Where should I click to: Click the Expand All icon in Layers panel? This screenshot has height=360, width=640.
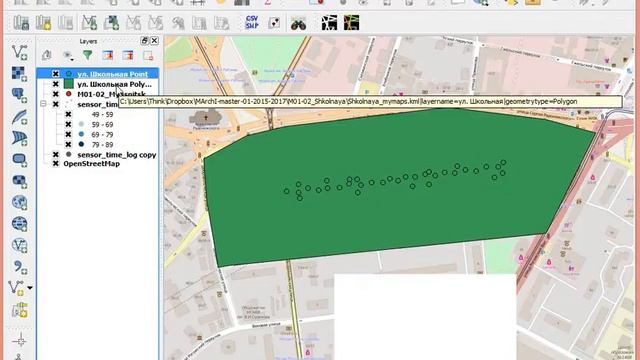[x=108, y=55]
